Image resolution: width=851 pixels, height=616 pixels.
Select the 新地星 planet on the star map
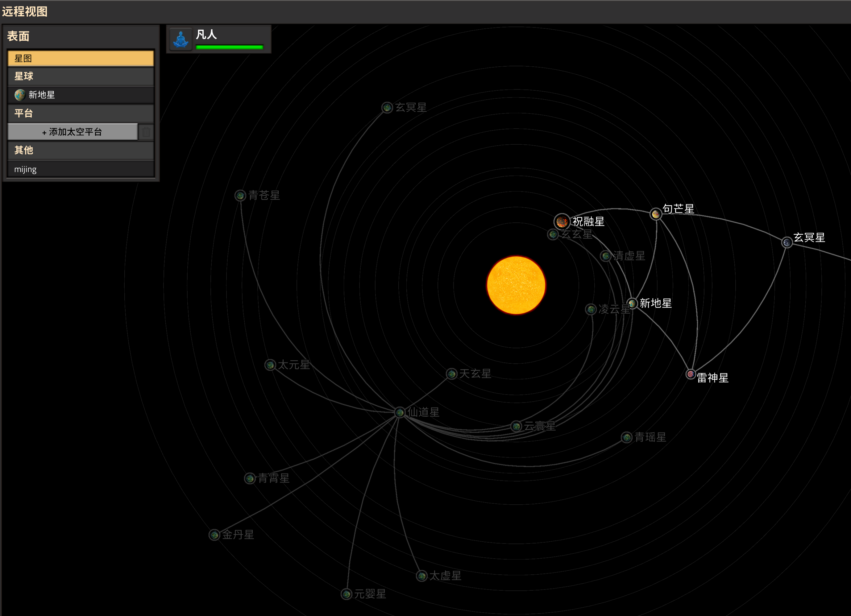point(632,303)
